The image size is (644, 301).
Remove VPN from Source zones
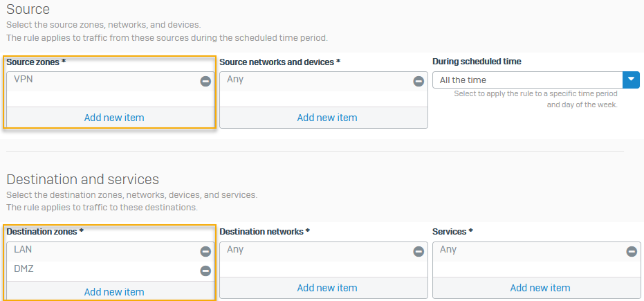(x=205, y=82)
